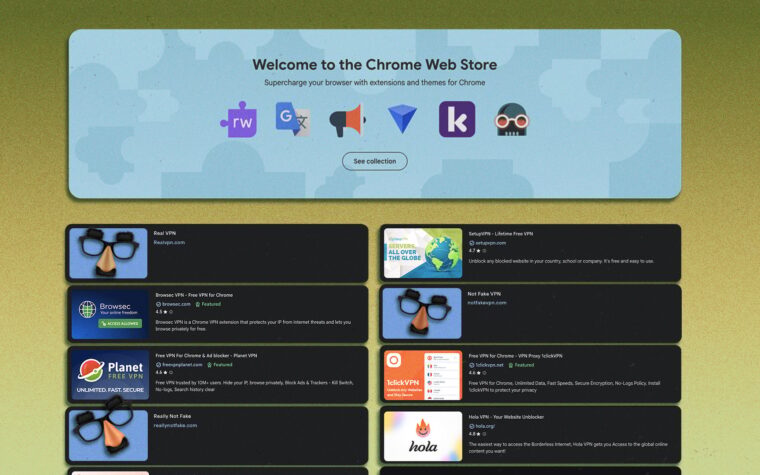This screenshot has height=475, width=760.
Task: Follow the notfakevpn.com link
Action: pos(487,303)
